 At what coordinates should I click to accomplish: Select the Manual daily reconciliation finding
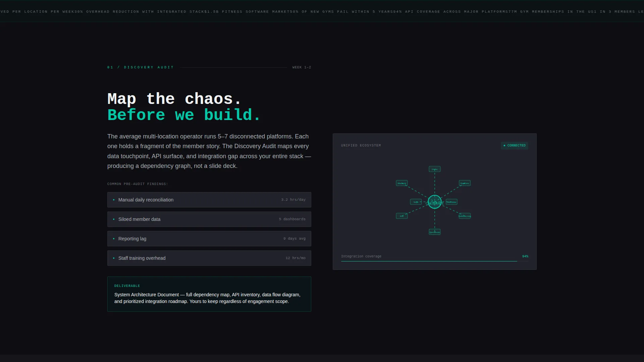[x=209, y=200]
